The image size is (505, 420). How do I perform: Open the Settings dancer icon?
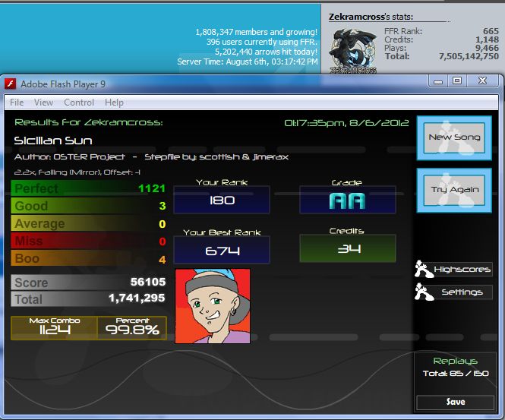point(424,292)
